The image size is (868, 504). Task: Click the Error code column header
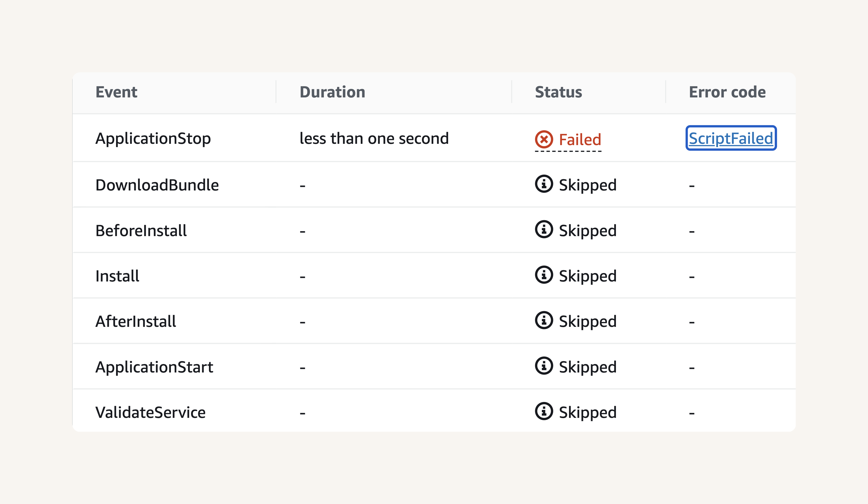(x=727, y=92)
